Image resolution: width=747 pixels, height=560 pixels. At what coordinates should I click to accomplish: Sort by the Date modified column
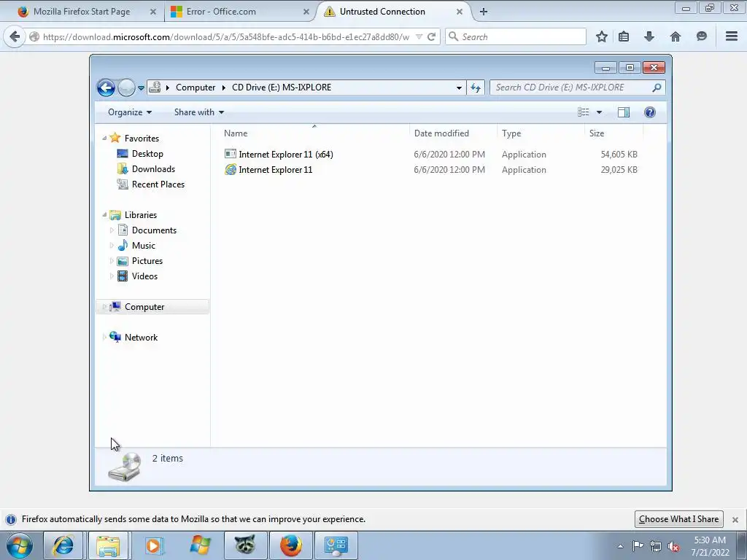452,133
